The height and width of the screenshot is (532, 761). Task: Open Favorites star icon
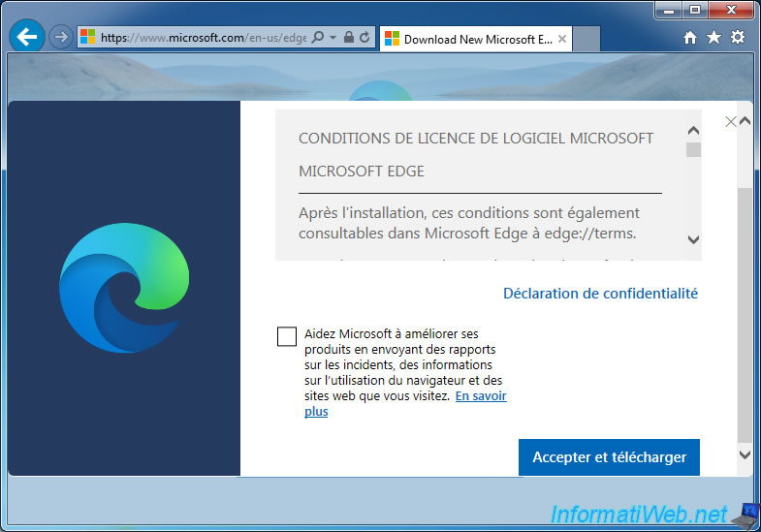[x=714, y=38]
